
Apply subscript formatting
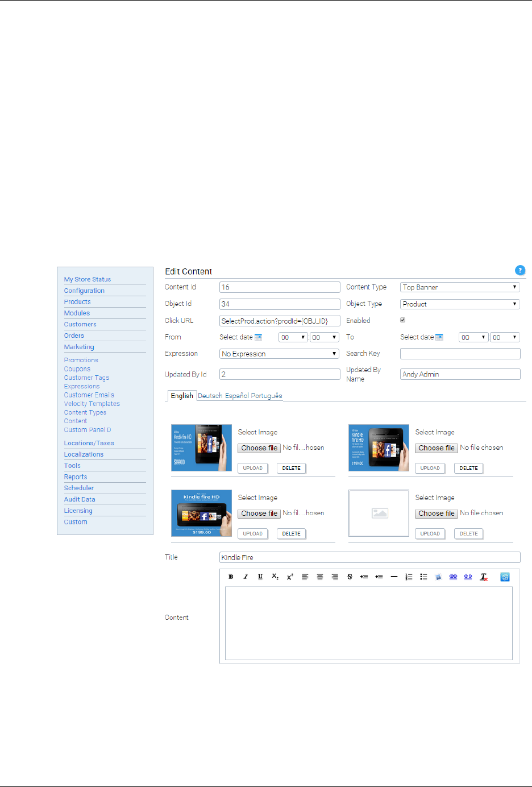[275, 577]
